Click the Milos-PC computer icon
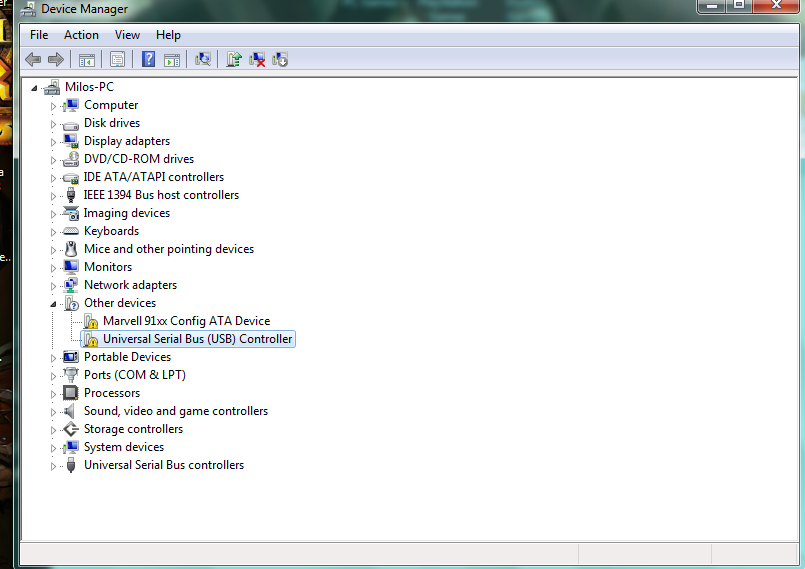Screen dimensions: 805x569 52,87
